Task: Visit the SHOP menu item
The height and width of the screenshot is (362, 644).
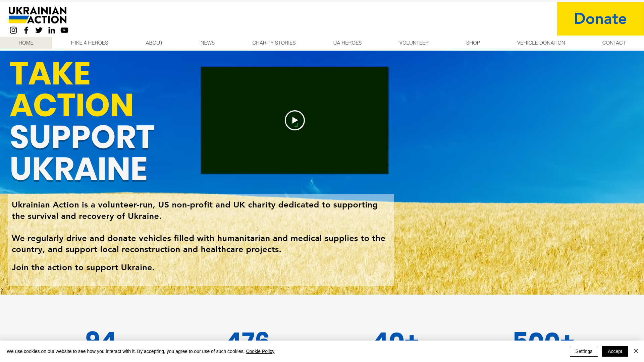Action: pos(473,43)
